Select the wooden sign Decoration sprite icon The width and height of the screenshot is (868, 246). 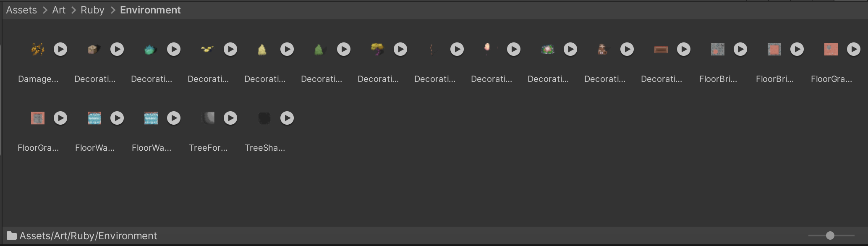pos(661,50)
